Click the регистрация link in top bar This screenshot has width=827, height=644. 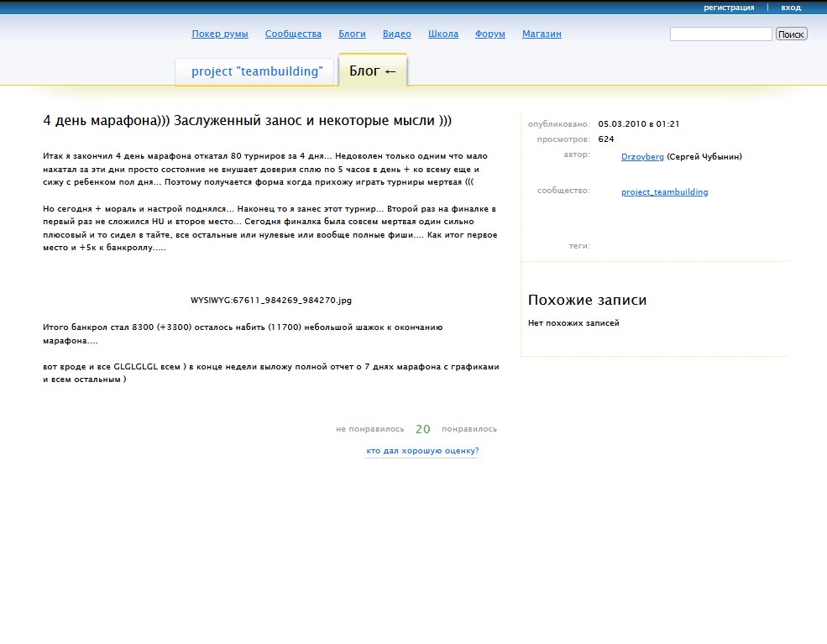pyautogui.click(x=728, y=8)
